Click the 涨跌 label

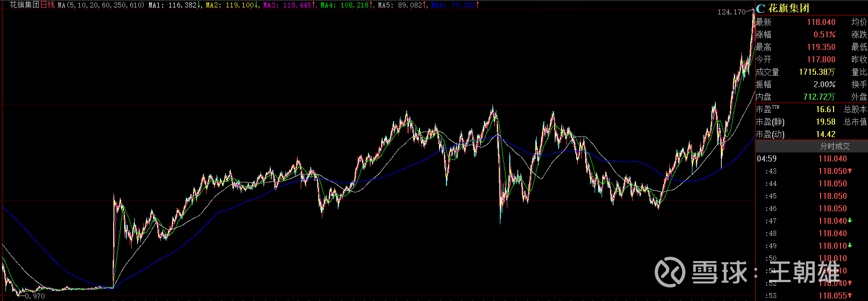pyautogui.click(x=859, y=35)
